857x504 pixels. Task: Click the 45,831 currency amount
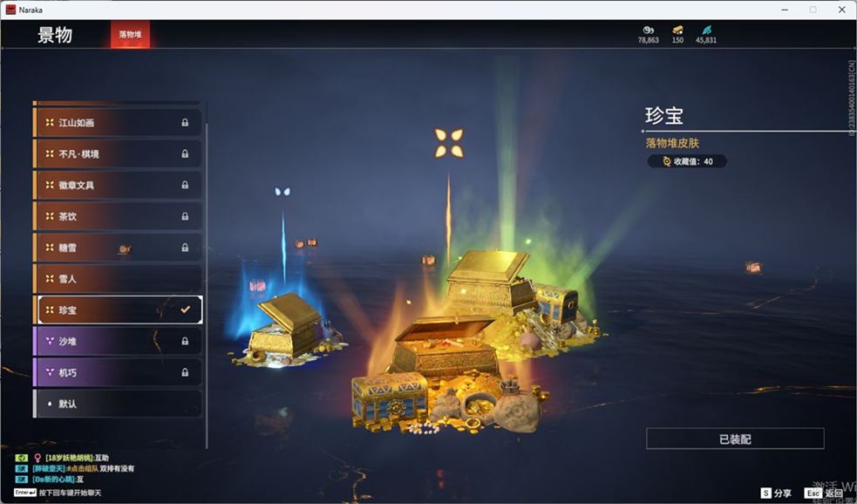(x=706, y=40)
